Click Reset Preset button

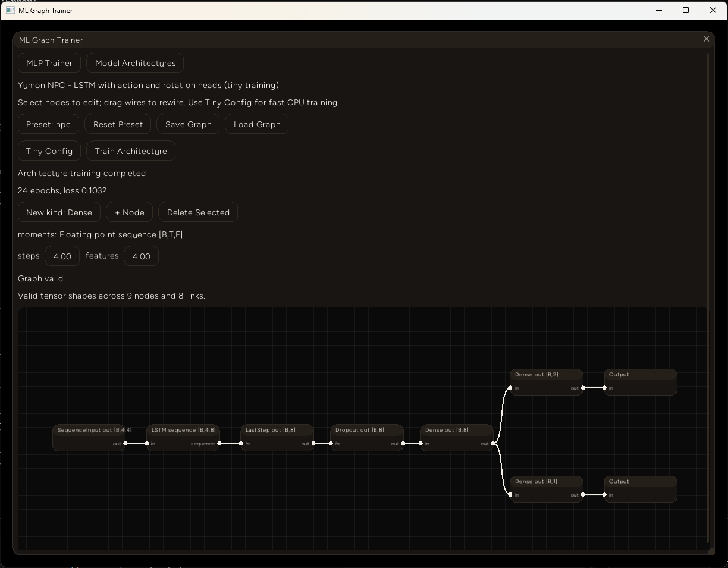118,124
